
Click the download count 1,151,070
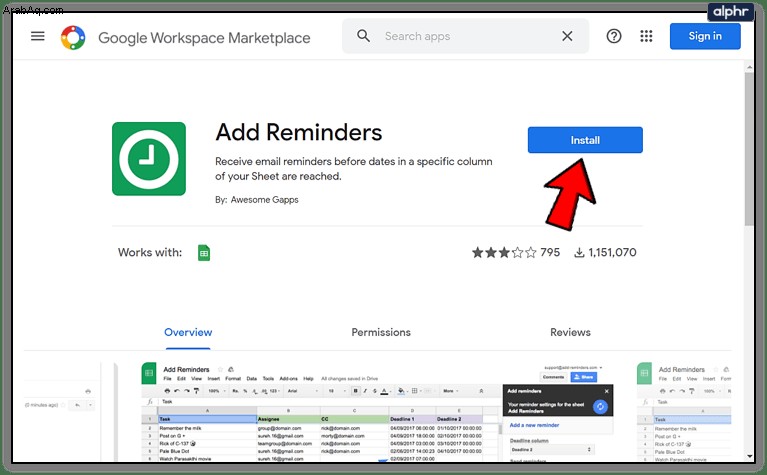[612, 252]
